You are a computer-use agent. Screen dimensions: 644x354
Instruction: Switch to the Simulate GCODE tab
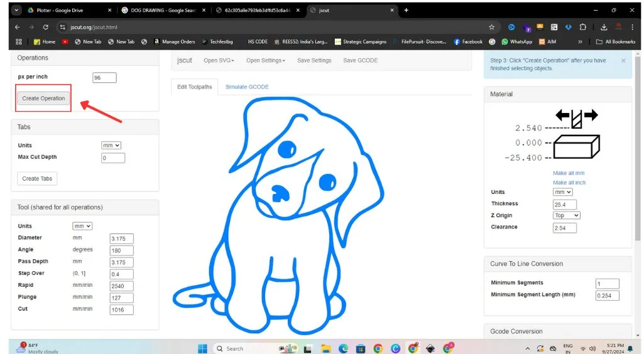point(247,87)
